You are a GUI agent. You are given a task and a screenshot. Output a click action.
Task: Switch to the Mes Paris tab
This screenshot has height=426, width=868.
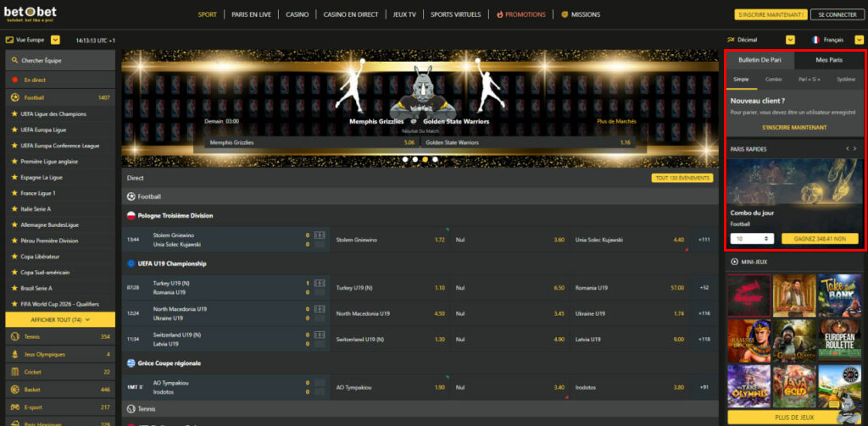829,60
